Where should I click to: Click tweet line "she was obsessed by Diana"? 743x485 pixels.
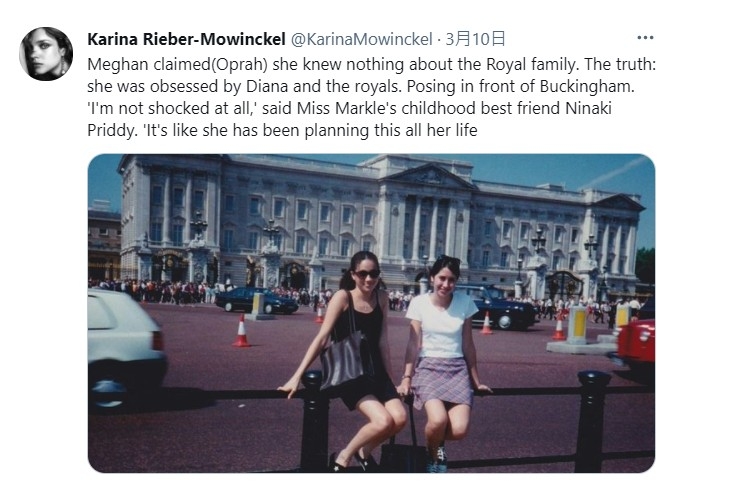pos(361,86)
